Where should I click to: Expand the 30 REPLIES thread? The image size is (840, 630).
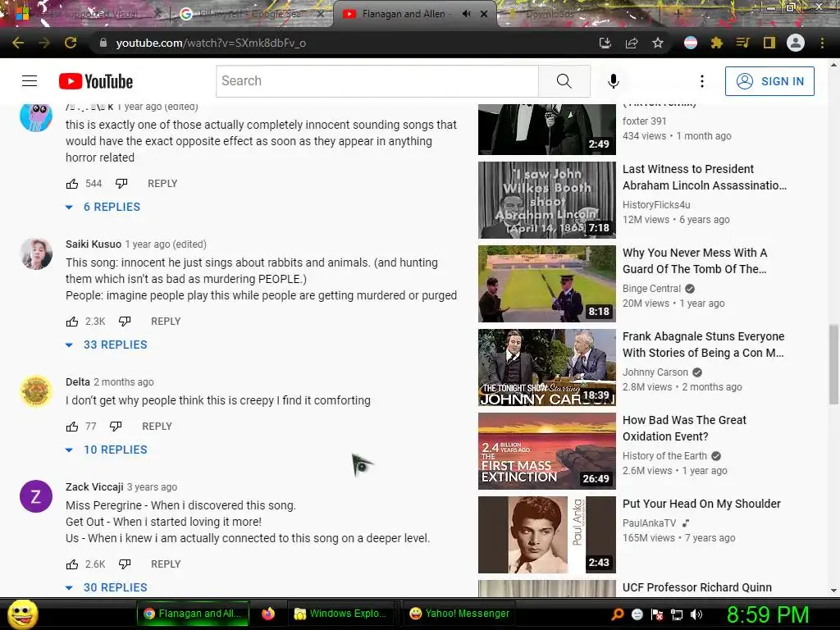pyautogui.click(x=106, y=587)
